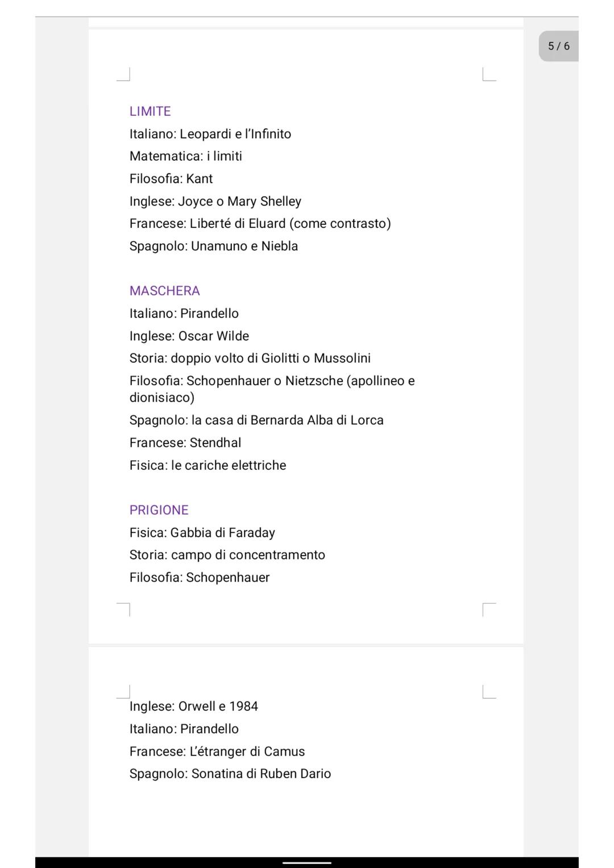Click 'Storia: doppio volto di Giolitti' line
The width and height of the screenshot is (614, 868).
(x=250, y=358)
